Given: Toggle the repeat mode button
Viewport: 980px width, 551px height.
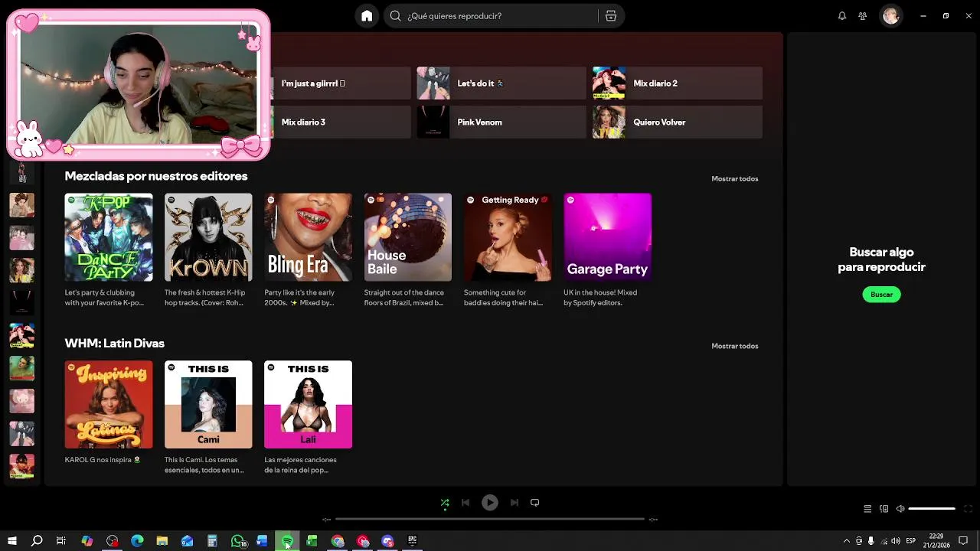Looking at the screenshot, I should click(x=535, y=503).
